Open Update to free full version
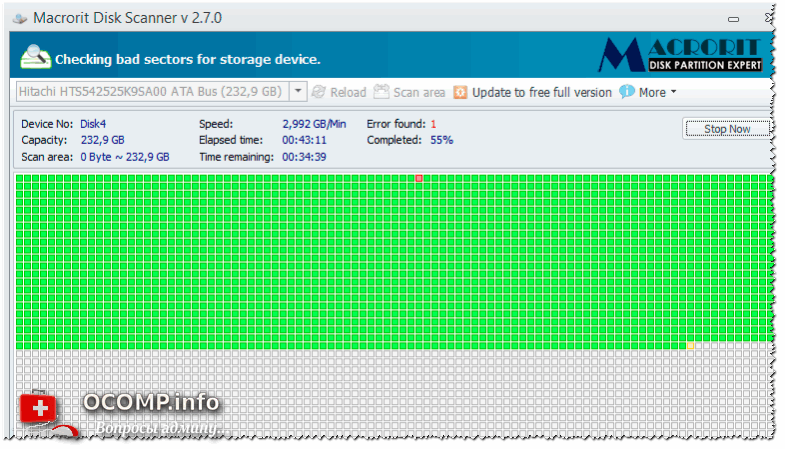The image size is (785, 449). (x=542, y=93)
